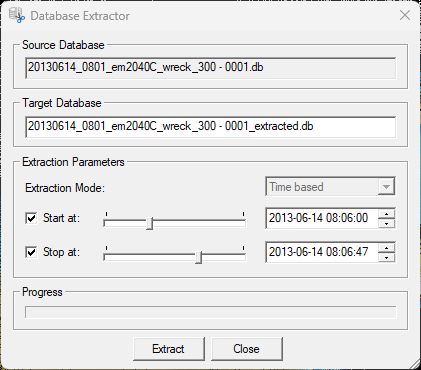Click the Source Database filename field

pyautogui.click(x=210, y=68)
